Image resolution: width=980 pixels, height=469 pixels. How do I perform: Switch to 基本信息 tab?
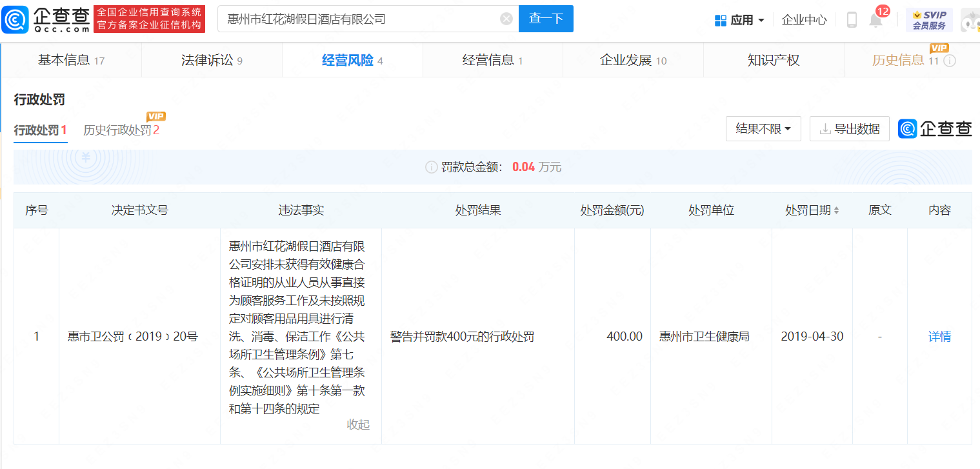pos(71,61)
